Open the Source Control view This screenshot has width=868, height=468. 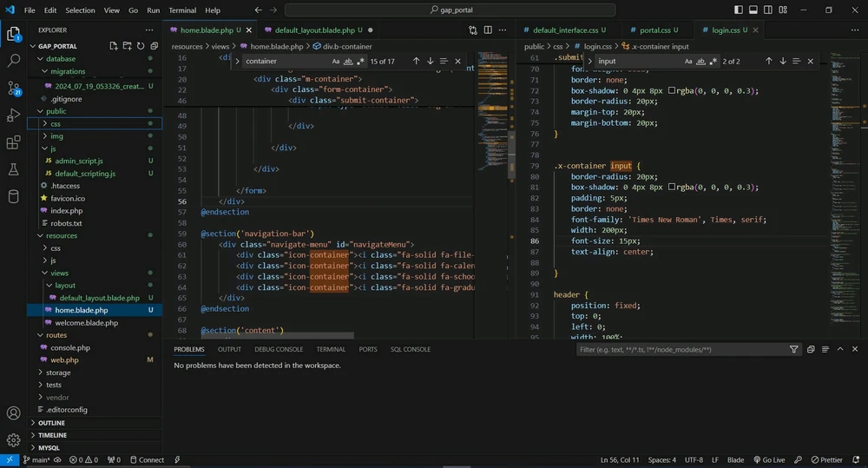[13, 89]
